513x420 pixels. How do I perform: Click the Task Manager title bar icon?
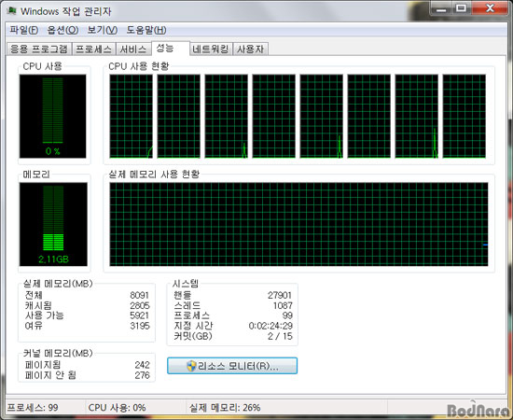pos(12,11)
